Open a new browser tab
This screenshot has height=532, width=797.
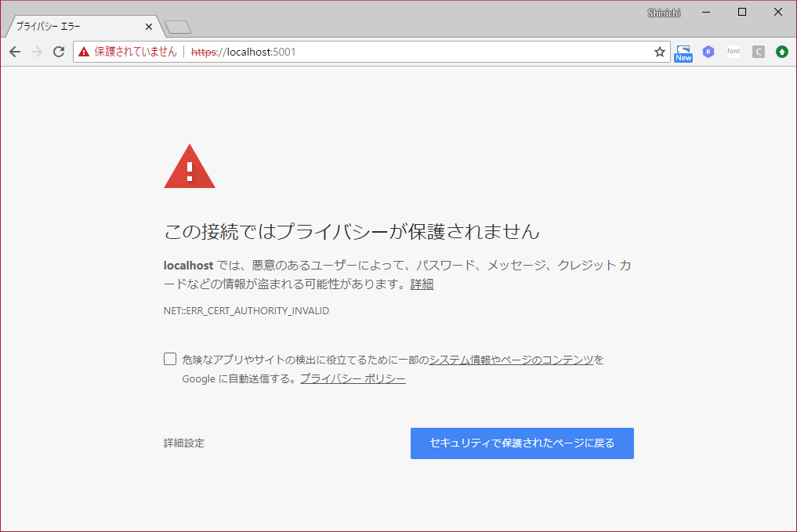(177, 26)
